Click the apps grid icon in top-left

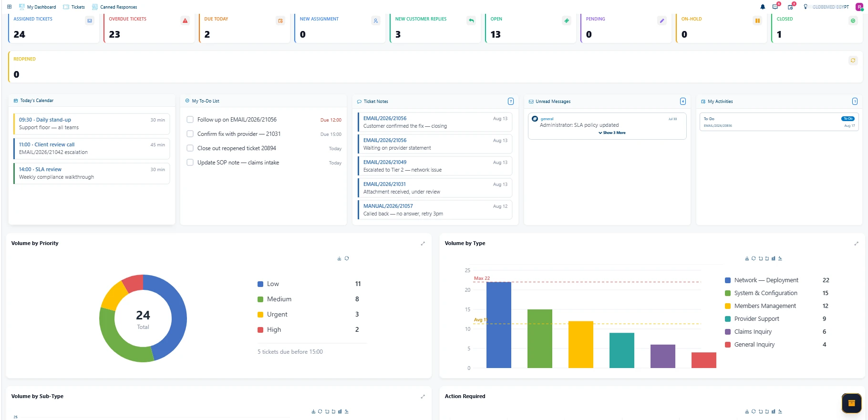click(9, 7)
